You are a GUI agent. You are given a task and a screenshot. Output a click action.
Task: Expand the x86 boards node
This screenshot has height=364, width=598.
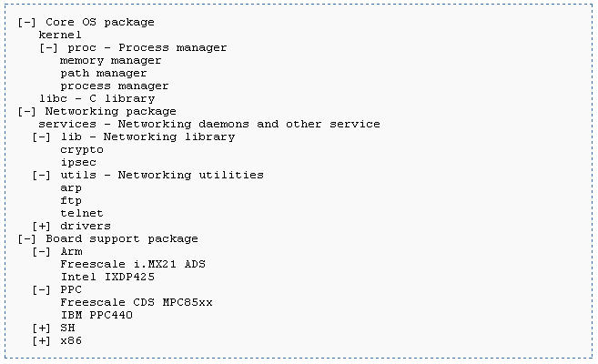[x=41, y=341]
